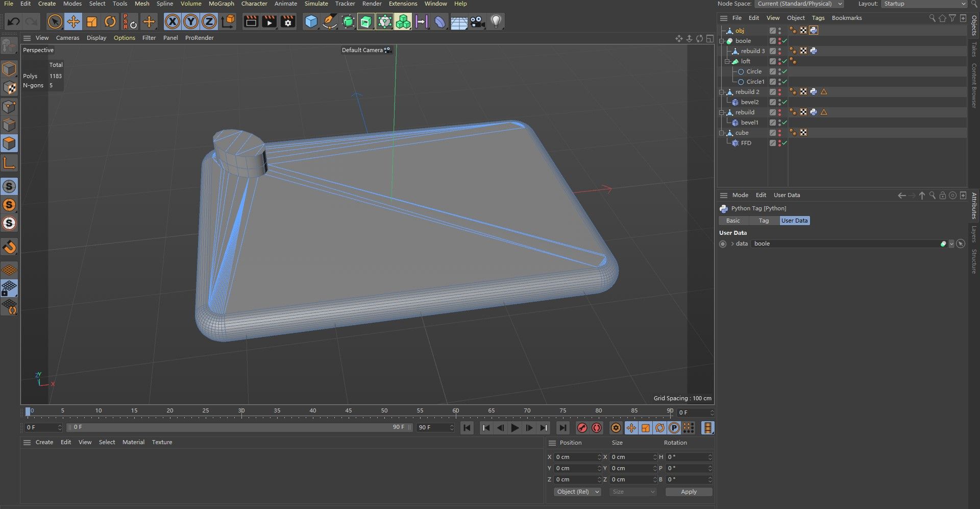Toggle bevel2 enable checkmark
This screenshot has width=980, height=509.
[785, 102]
